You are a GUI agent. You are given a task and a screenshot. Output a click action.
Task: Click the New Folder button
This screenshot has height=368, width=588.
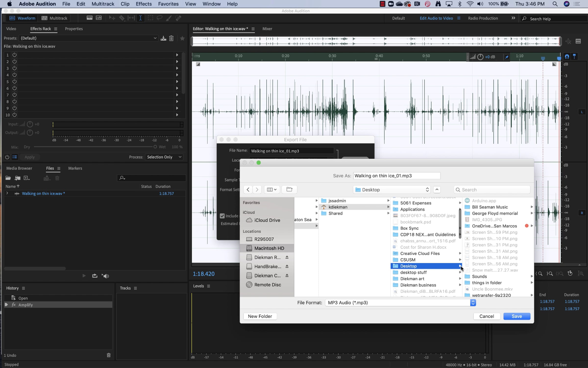[x=260, y=316]
